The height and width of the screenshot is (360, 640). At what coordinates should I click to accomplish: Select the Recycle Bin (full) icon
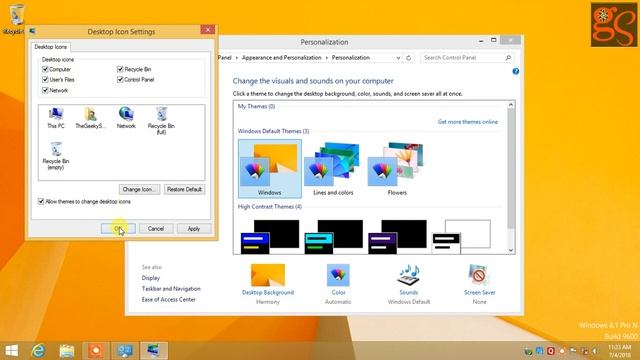coord(161,120)
